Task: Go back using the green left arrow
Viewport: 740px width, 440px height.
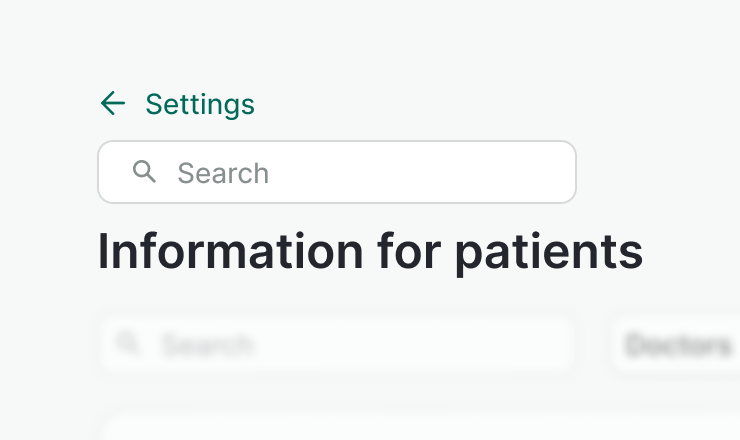Action: tap(113, 103)
